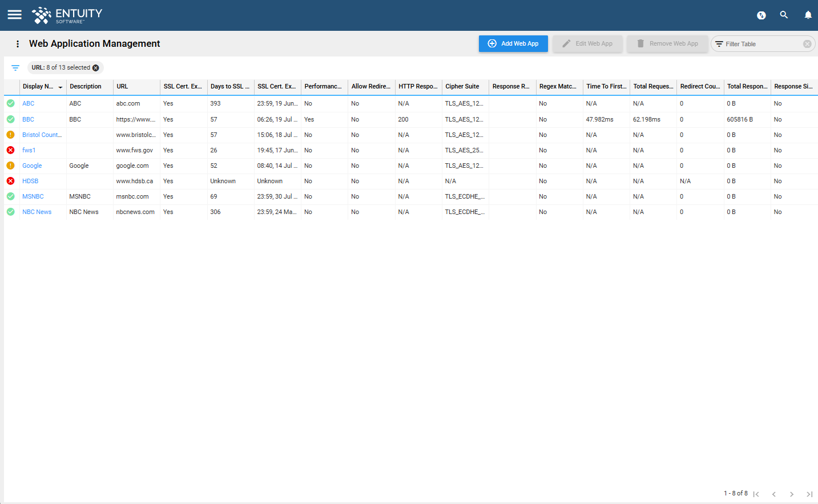Image resolution: width=818 pixels, height=504 pixels.
Task: Click the green status icon for MSNBC
Action: pyautogui.click(x=10, y=196)
